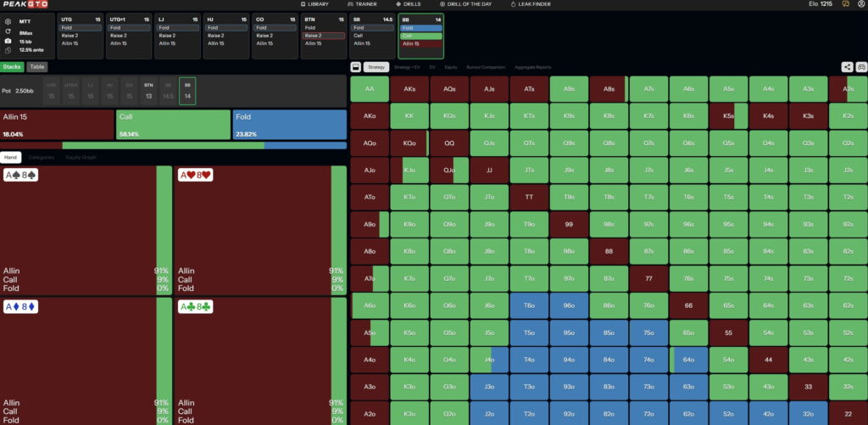Screen dimensions: 868x425
Task: Click the 8Max refresh icon
Action: point(8,31)
